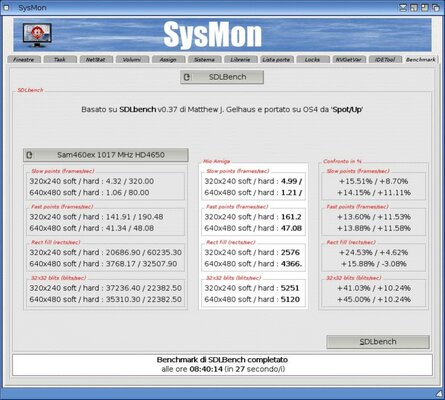This screenshot has width=445, height=400.
Task: Open the NetStat tab
Action: [x=96, y=59]
